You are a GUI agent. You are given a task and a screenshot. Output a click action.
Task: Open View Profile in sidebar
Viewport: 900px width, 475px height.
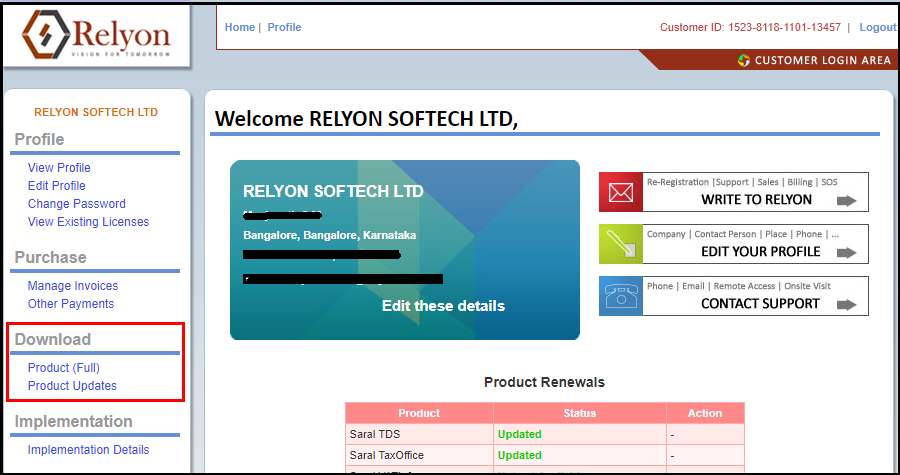click(x=59, y=168)
